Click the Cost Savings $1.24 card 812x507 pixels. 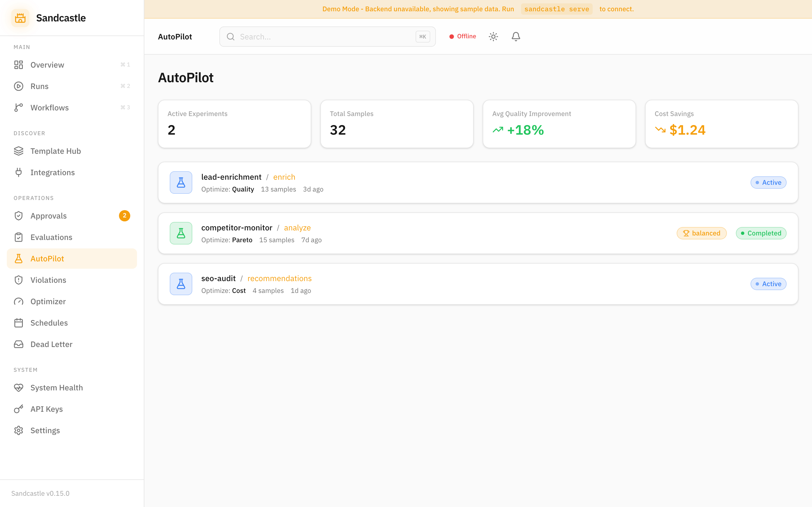click(721, 124)
